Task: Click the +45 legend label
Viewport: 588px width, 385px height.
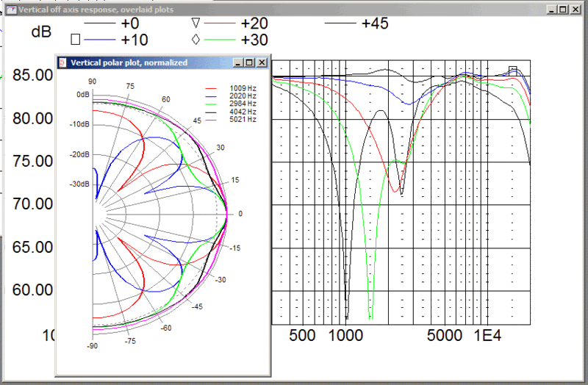Action: click(375, 24)
